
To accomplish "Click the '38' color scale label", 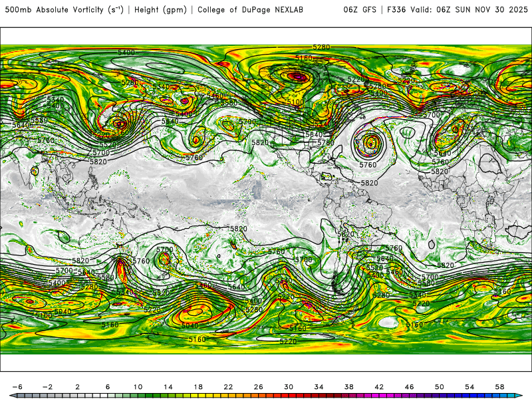I will (348, 387).
